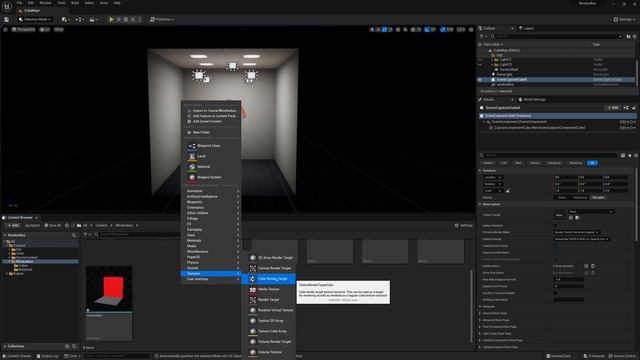Switch to the World Settings tab
The width and height of the screenshot is (640, 360).
click(x=532, y=100)
